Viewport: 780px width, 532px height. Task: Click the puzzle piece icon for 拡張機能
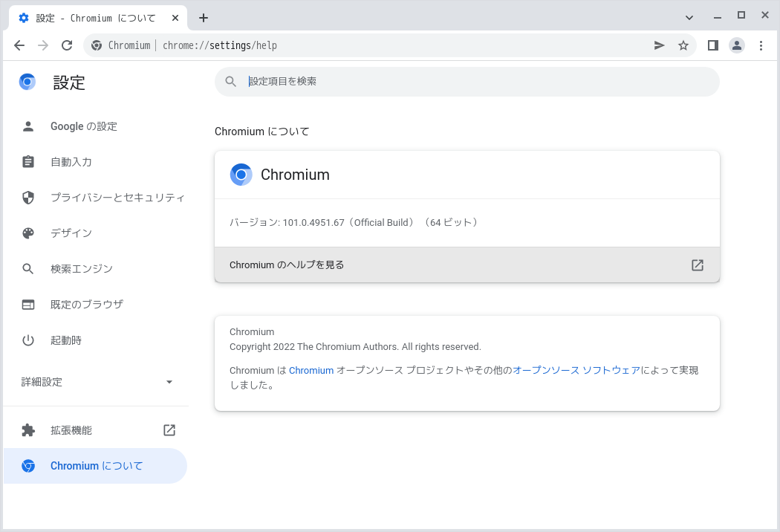point(28,430)
